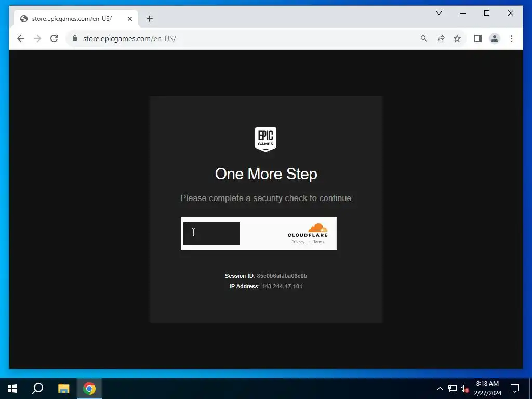Click the muted volume tray icon
The width and height of the screenshot is (532, 399).
point(464,389)
